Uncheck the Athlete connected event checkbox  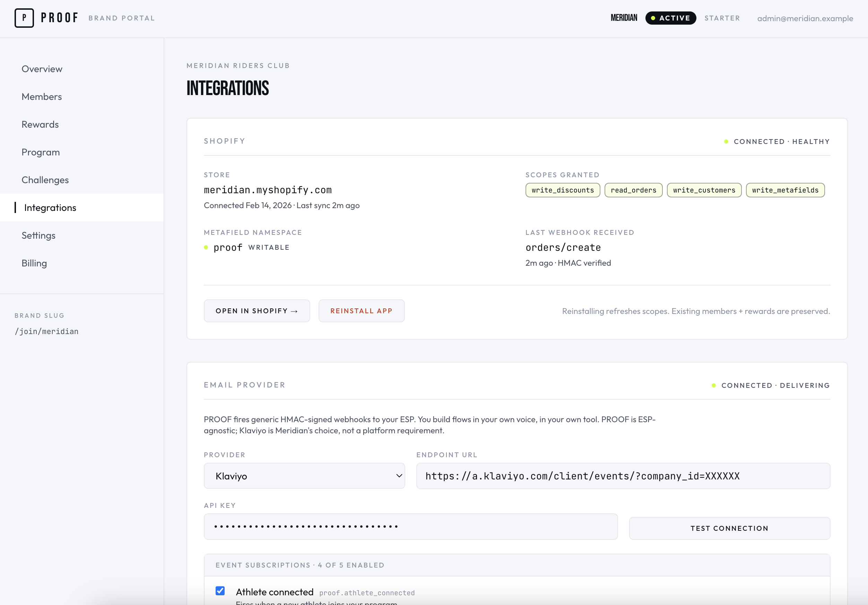click(x=220, y=591)
